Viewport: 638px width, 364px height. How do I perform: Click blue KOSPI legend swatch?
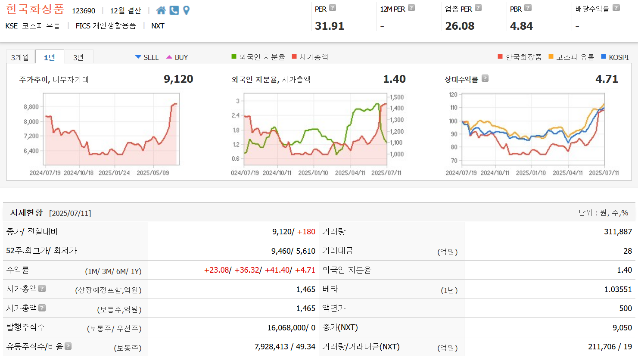coord(604,56)
